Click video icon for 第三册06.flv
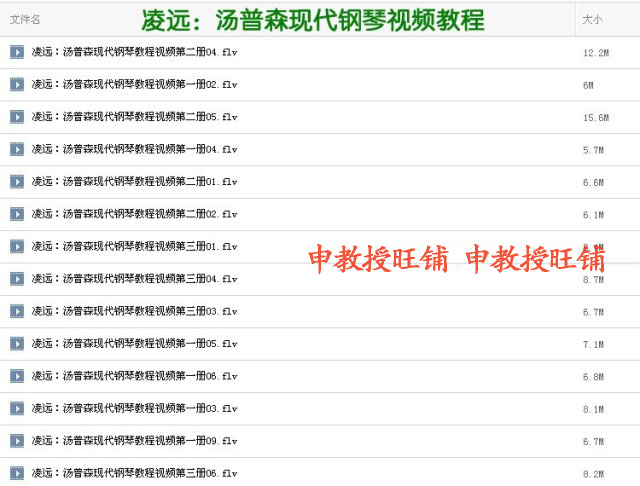Screen dimensions: 640x486 17,473
